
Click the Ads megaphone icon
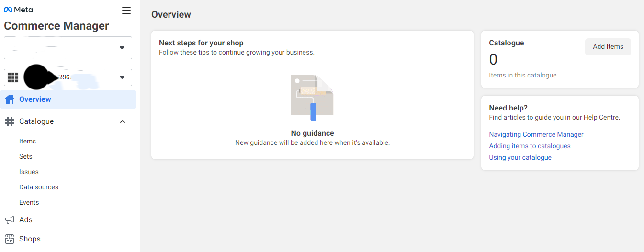pyautogui.click(x=10, y=220)
